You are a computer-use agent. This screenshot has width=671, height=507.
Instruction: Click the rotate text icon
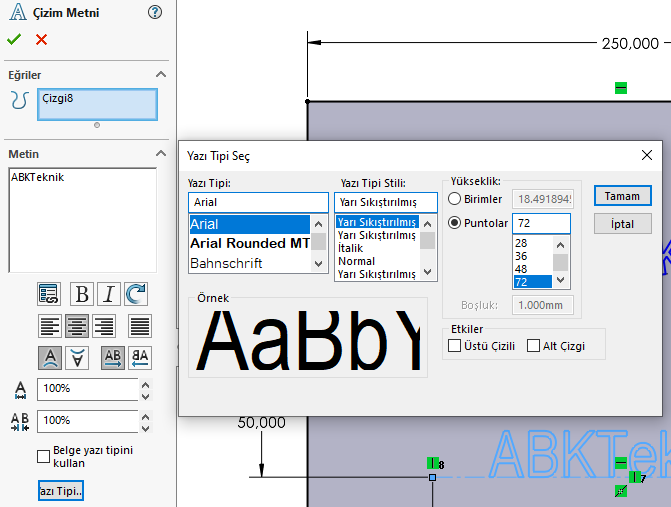tap(136, 293)
